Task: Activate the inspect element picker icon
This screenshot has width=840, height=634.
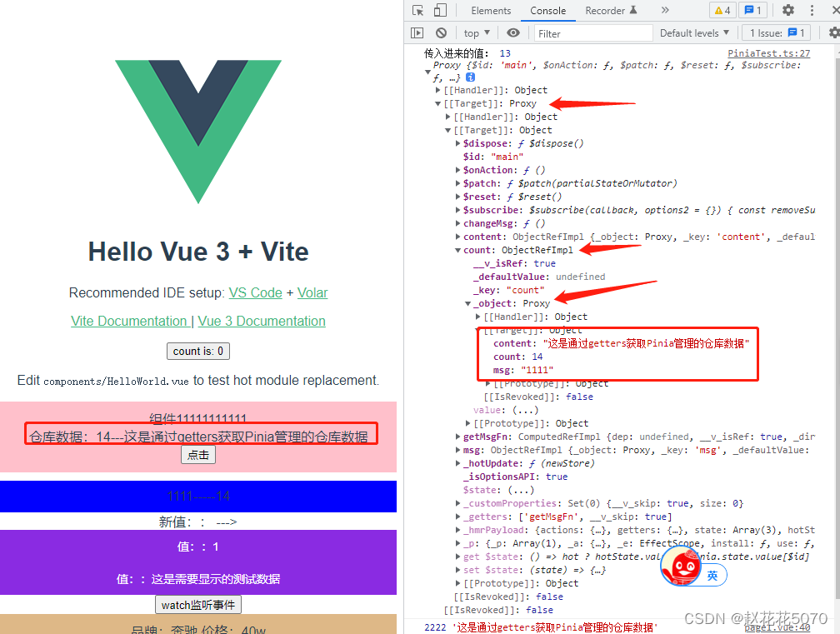Action: 417,10
